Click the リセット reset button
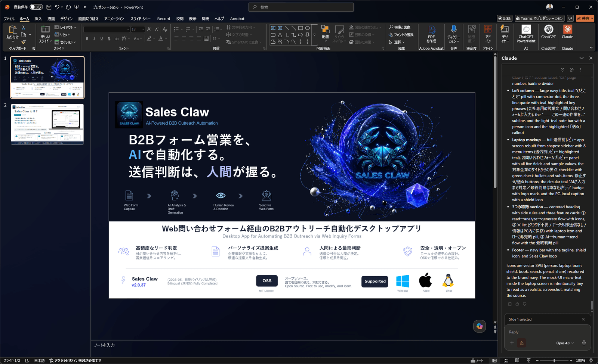The width and height of the screenshot is (598, 364). pyautogui.click(x=62, y=35)
